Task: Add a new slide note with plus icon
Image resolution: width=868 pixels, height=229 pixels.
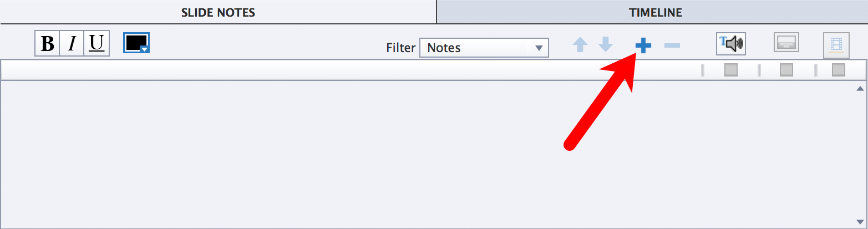Action: point(643,46)
